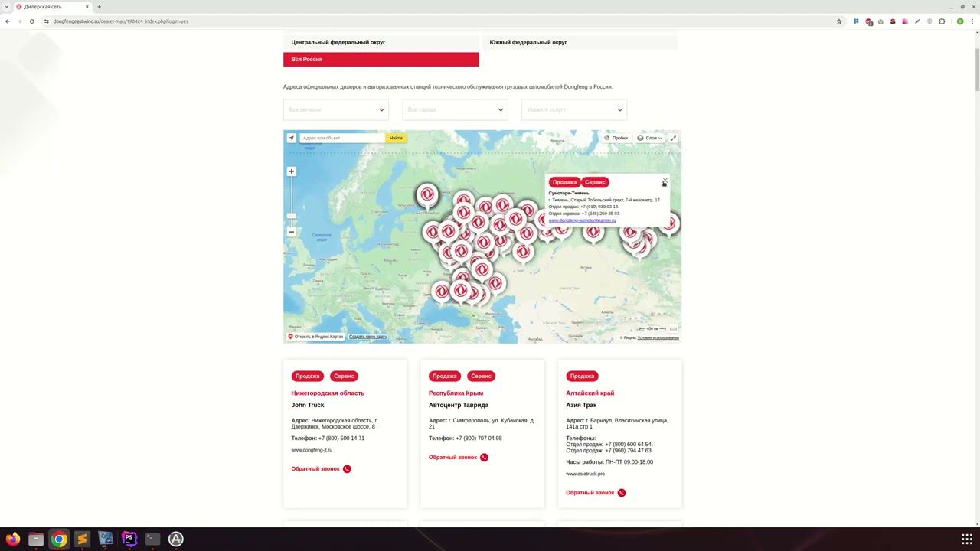
Task: Open the map ruler tool
Action: (673, 329)
